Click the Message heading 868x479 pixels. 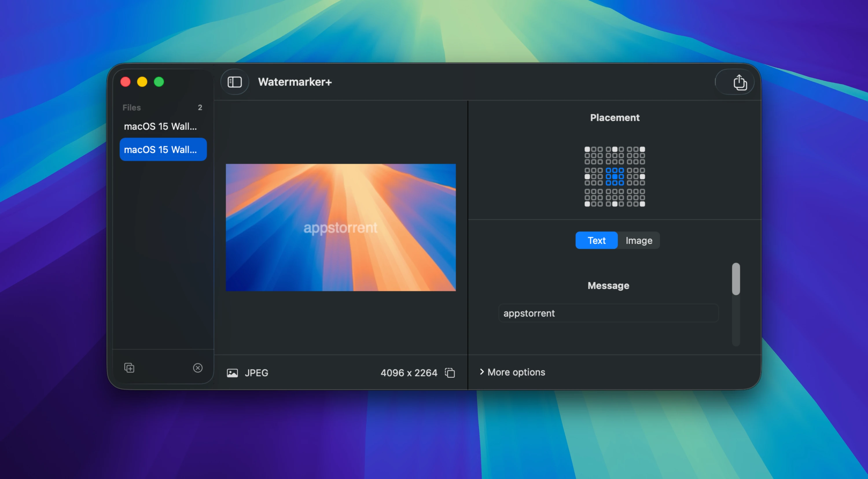point(608,285)
